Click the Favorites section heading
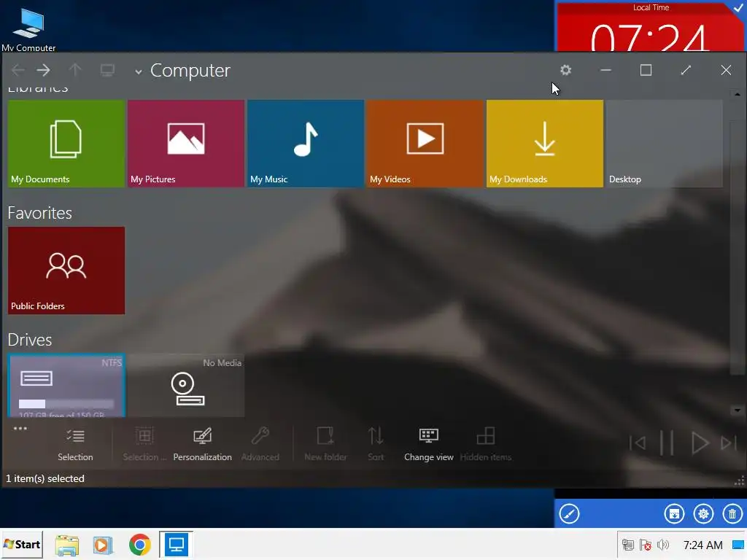 coord(39,213)
